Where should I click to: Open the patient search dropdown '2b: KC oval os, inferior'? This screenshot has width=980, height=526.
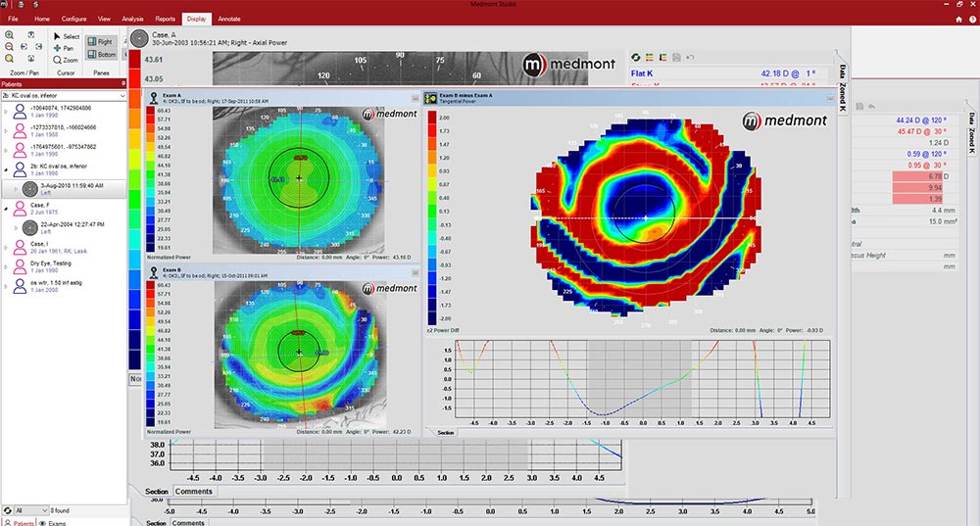click(63, 96)
